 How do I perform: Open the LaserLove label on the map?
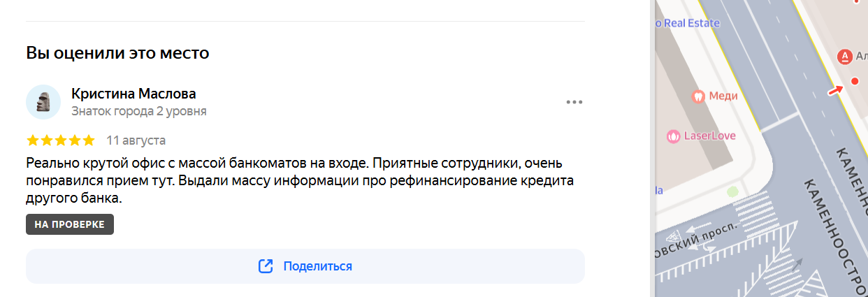pos(709,136)
